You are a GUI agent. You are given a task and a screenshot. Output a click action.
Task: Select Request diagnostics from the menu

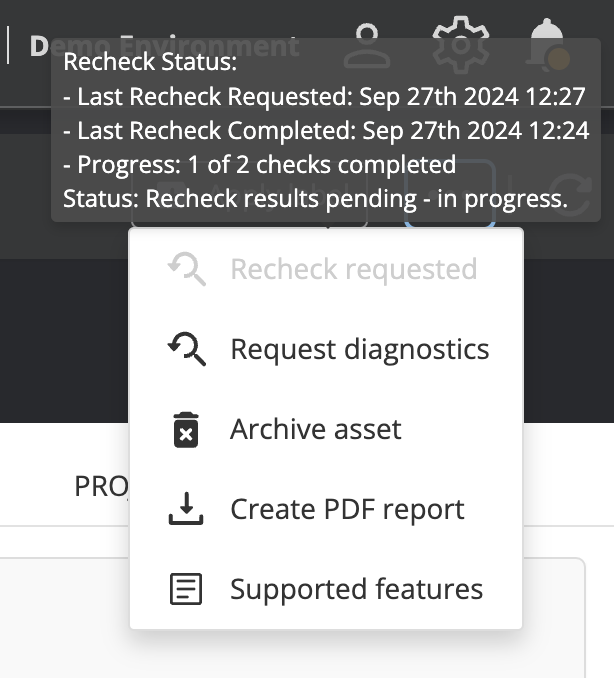(x=359, y=349)
